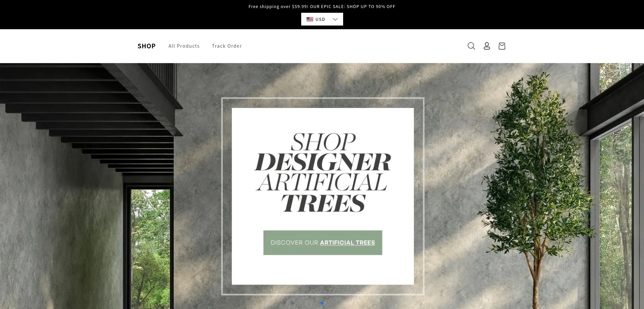Expand the USD currency chevron

click(x=335, y=19)
